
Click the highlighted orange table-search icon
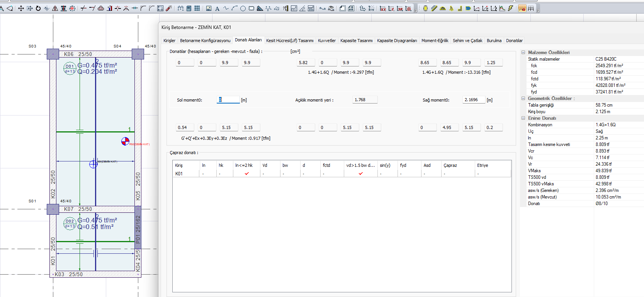coord(522,8)
